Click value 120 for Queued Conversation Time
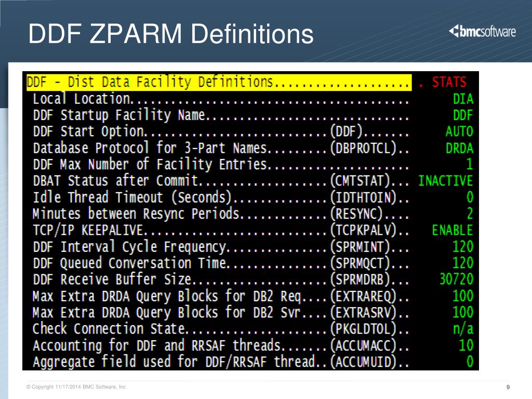 click(463, 263)
